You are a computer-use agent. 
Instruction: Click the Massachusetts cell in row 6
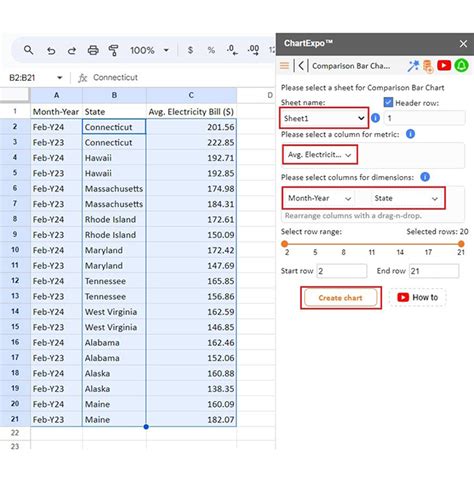click(x=114, y=189)
